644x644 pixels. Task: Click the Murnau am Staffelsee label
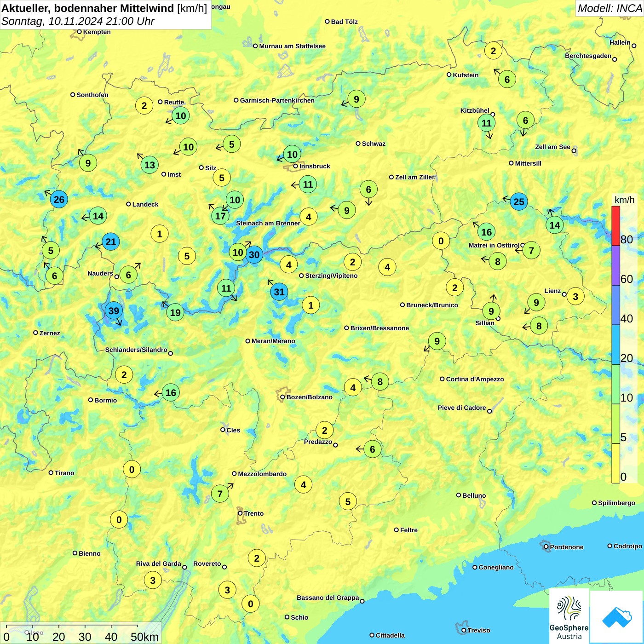coord(292,46)
